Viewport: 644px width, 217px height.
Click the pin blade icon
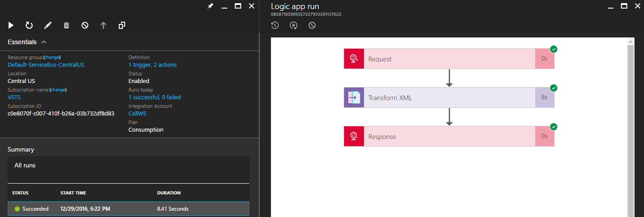tap(210, 6)
